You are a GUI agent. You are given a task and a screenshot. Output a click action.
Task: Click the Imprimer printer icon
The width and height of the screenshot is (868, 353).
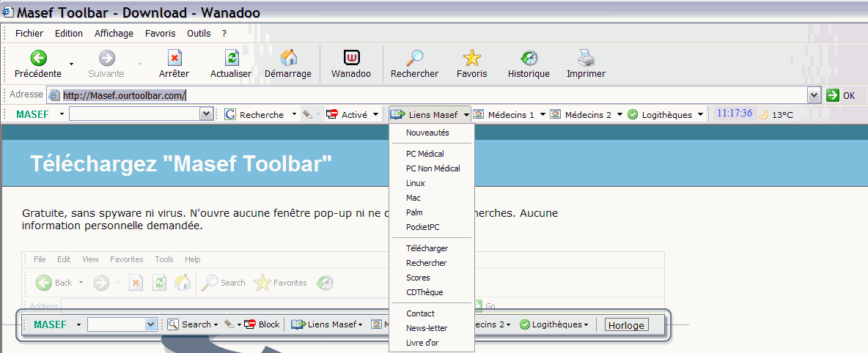(x=586, y=58)
